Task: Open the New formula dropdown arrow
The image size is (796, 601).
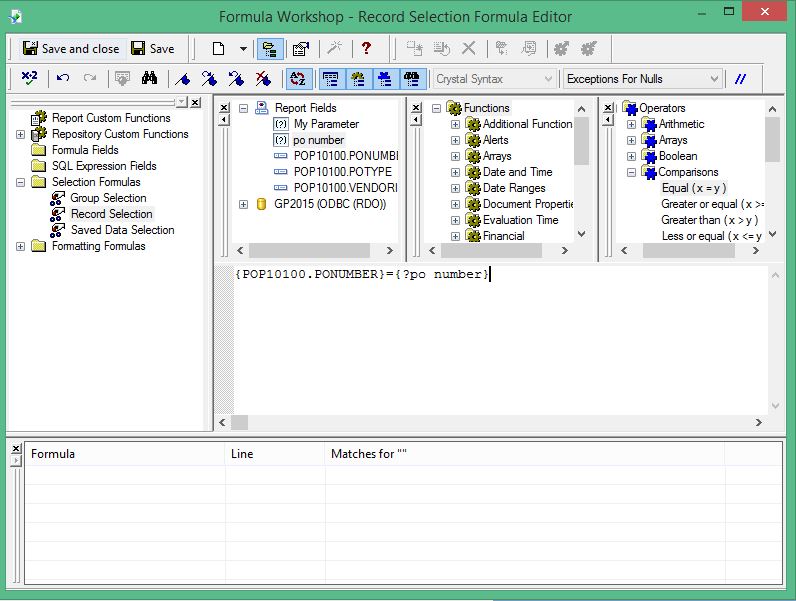Action: pos(243,49)
